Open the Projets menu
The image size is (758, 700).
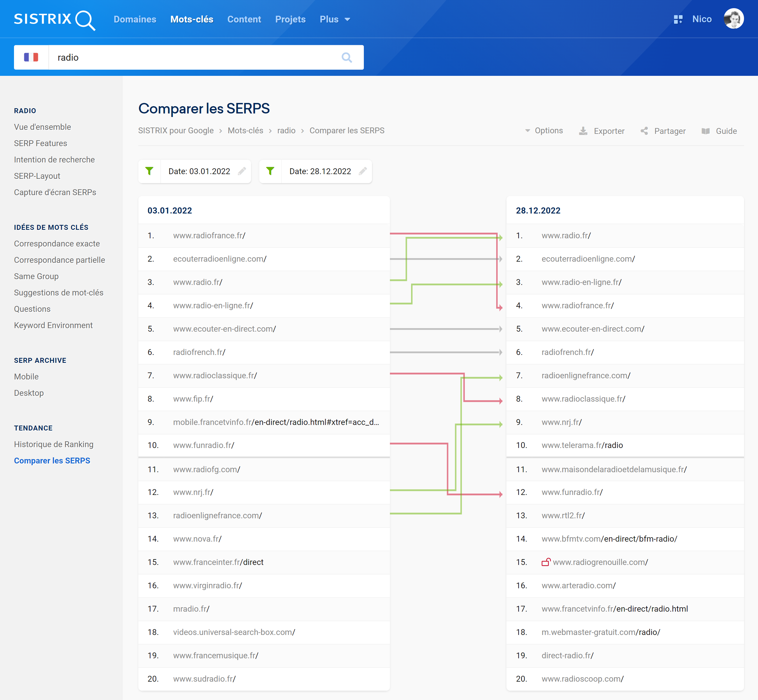290,19
